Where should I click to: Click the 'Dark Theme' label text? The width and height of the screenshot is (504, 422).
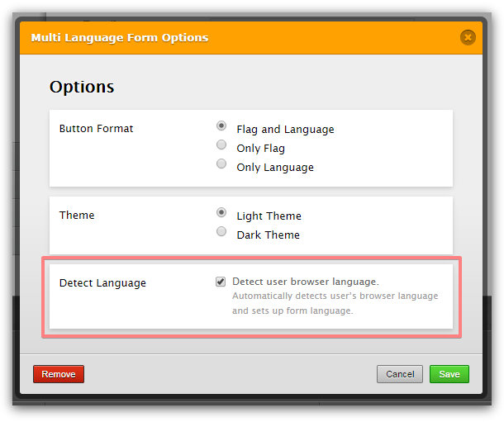coord(268,235)
